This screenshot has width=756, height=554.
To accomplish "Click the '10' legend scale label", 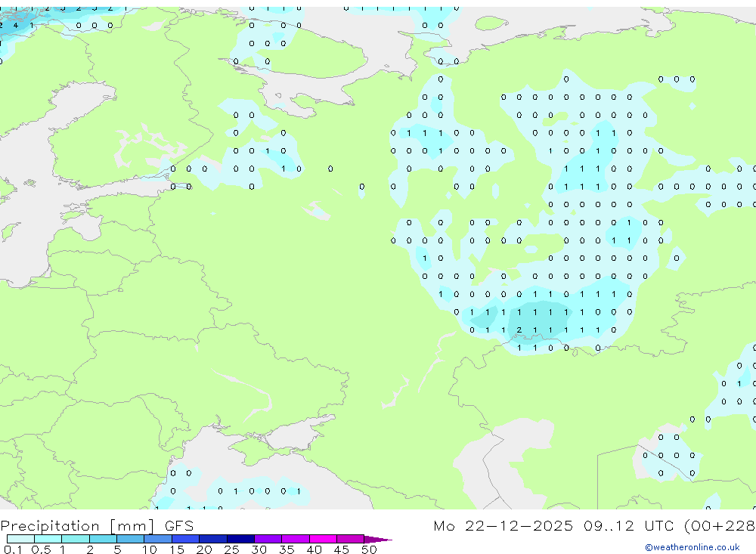I will coord(150,549).
